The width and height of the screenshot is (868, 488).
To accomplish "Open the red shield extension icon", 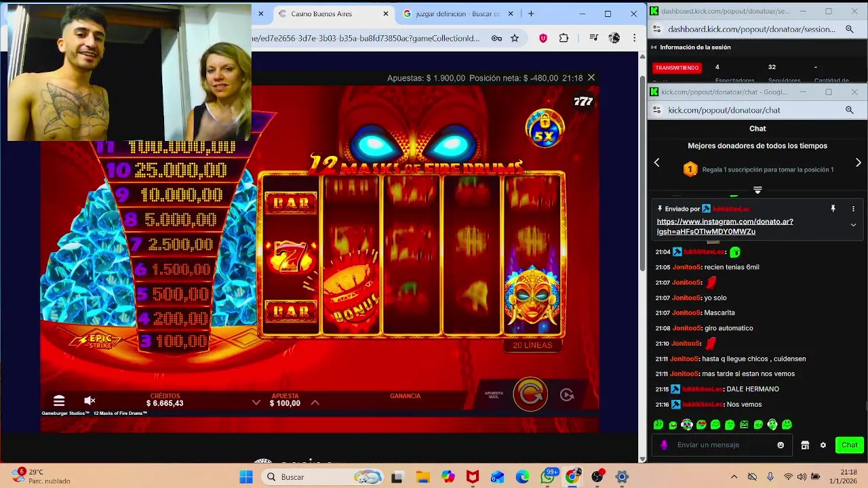I will pos(543,39).
